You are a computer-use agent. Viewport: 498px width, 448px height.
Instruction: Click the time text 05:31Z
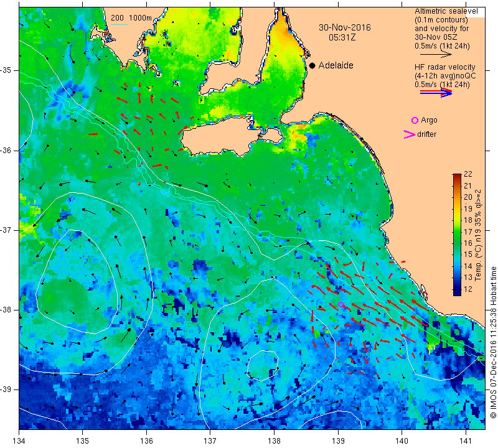tap(342, 37)
